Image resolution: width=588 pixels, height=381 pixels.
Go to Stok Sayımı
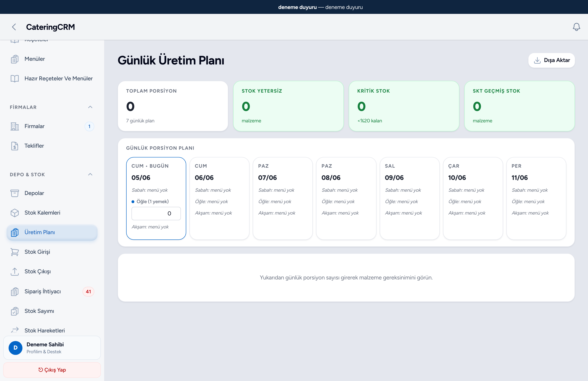pos(52,311)
